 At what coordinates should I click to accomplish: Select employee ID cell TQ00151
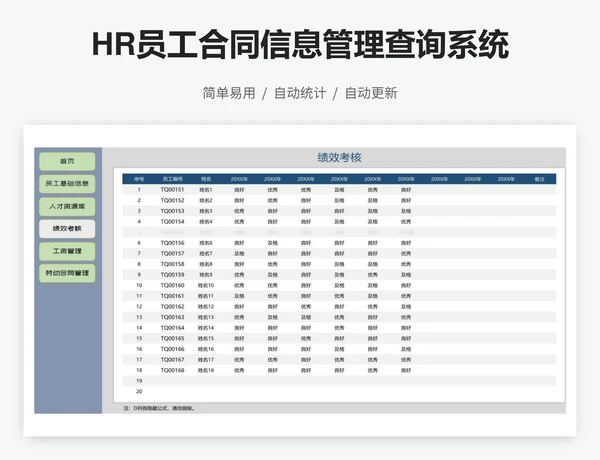coord(173,190)
